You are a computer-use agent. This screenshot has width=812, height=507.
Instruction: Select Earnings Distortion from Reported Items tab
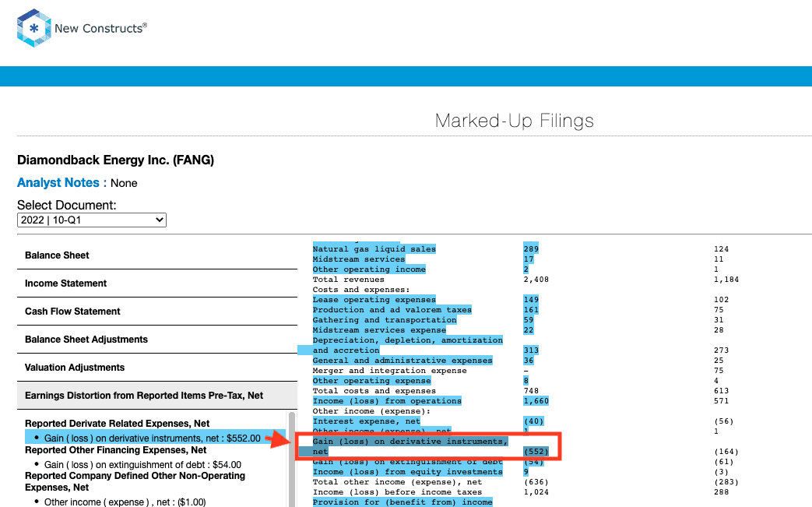(x=157, y=395)
